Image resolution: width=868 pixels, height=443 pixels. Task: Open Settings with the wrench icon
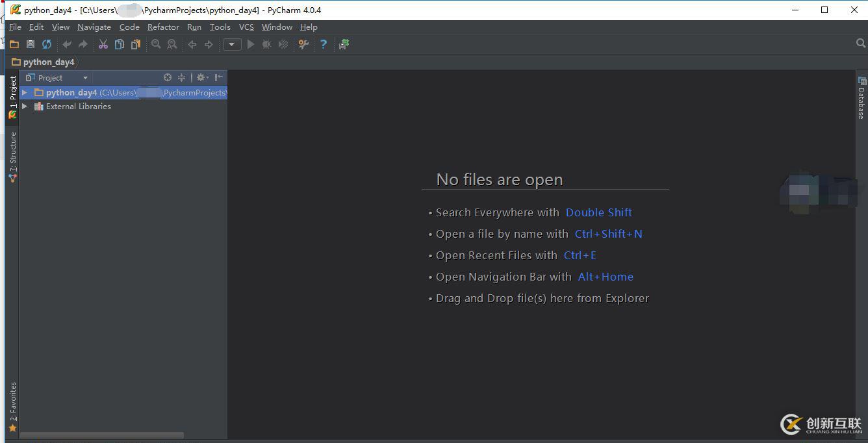[303, 44]
